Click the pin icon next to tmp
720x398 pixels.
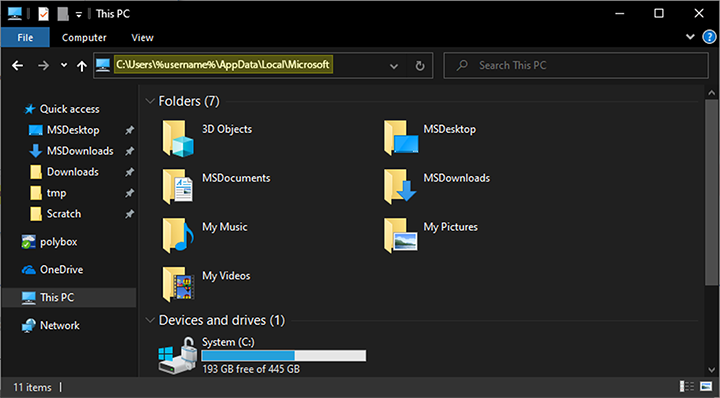pos(130,193)
